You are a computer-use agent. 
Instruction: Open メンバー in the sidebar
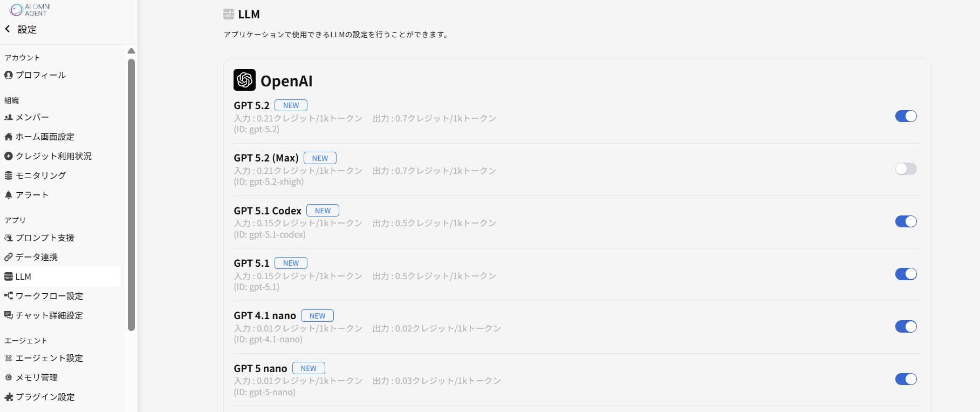click(x=60, y=117)
